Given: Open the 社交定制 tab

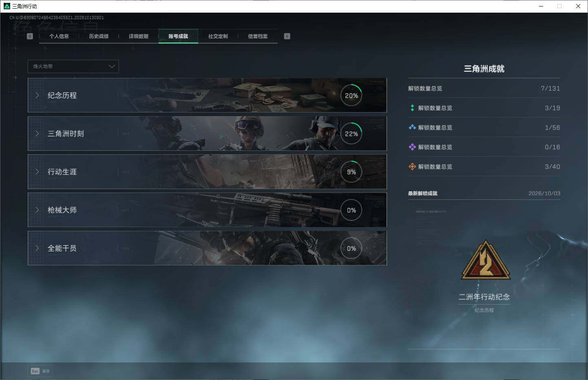Looking at the screenshot, I should [x=218, y=36].
